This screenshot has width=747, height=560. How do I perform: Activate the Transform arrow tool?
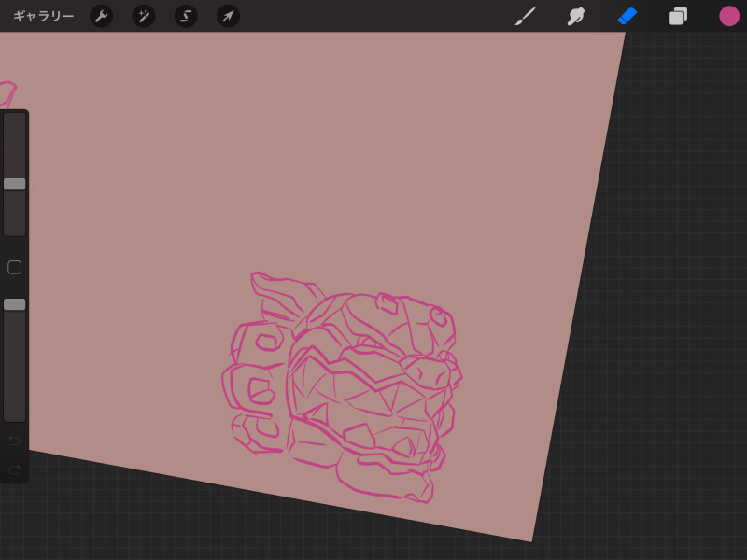coord(228,16)
